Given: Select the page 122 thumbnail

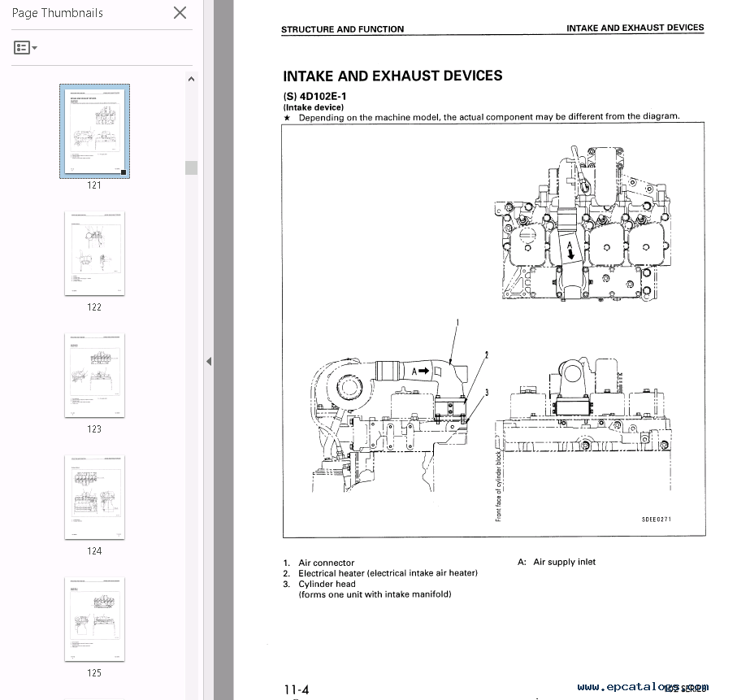Looking at the screenshot, I should (94, 253).
